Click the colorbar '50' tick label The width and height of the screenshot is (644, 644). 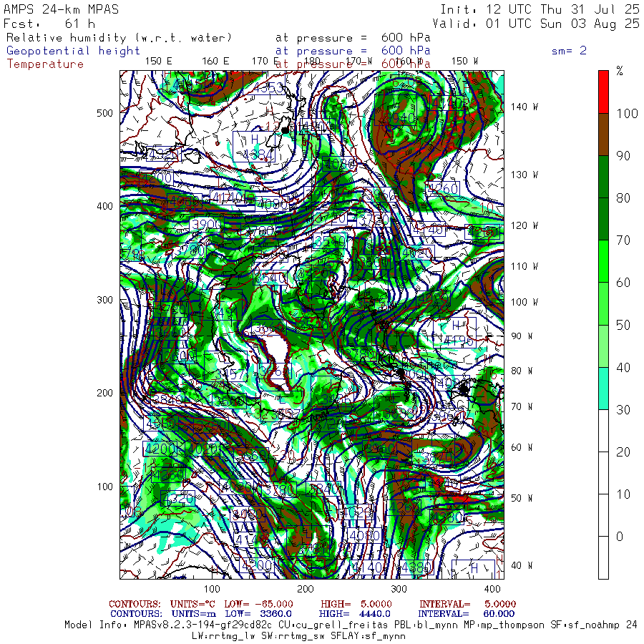623,326
